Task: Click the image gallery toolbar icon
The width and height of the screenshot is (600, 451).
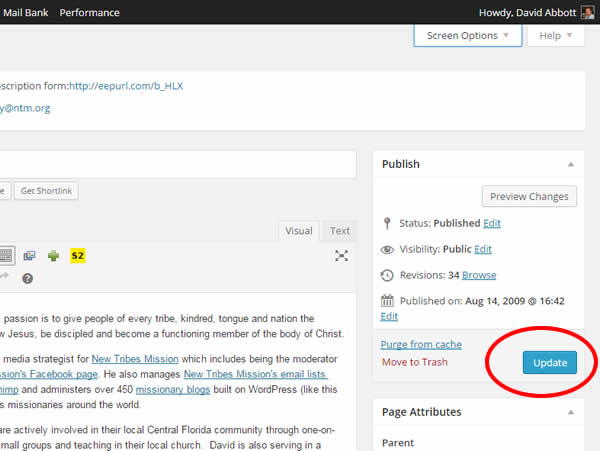Action: click(x=29, y=256)
